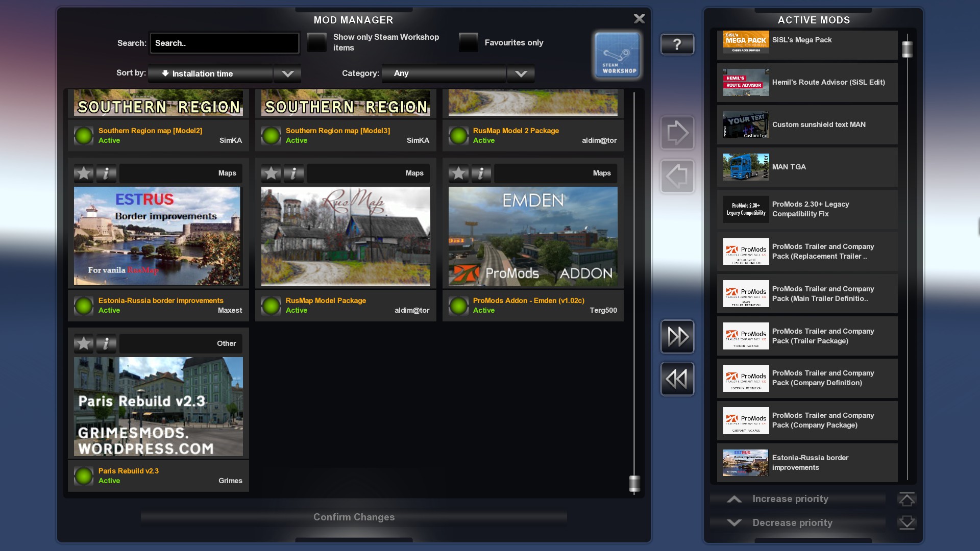Click the mod list scrollbar handle
Image resolution: width=980 pixels, height=551 pixels.
tap(634, 483)
